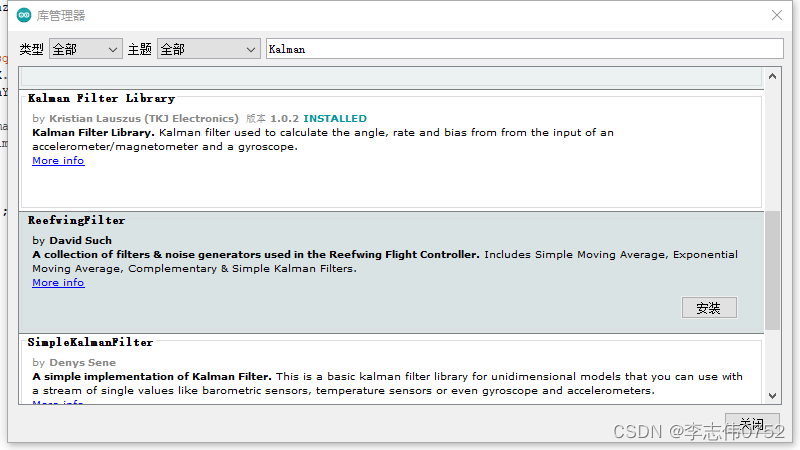Open More info link for ReefwingFilter
Screen dimensions: 800x450
tap(58, 283)
